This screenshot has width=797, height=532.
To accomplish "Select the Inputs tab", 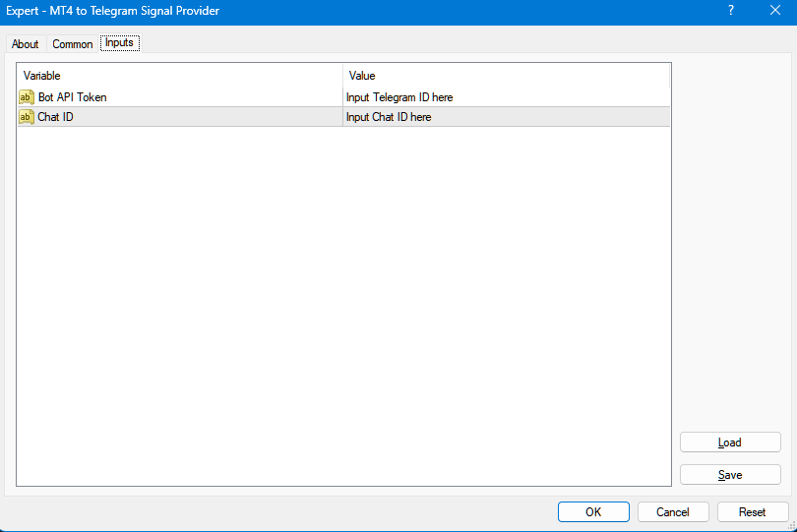I will point(119,43).
